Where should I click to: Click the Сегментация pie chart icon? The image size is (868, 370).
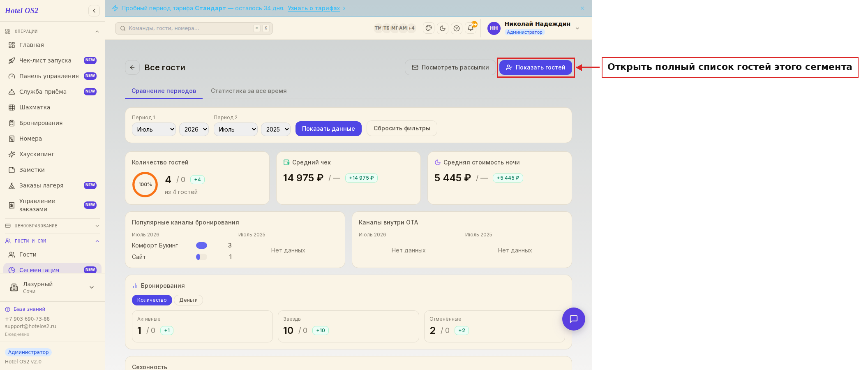coord(12,270)
